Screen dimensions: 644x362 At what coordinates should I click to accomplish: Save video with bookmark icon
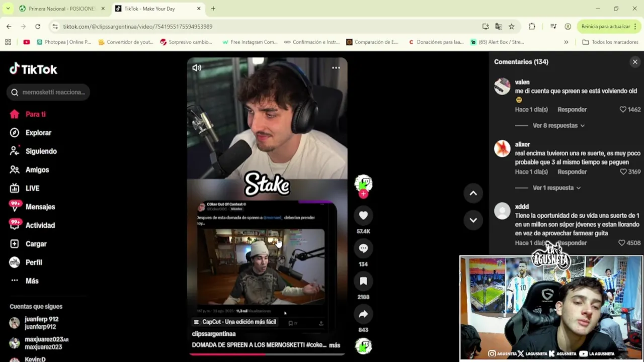pos(363,281)
